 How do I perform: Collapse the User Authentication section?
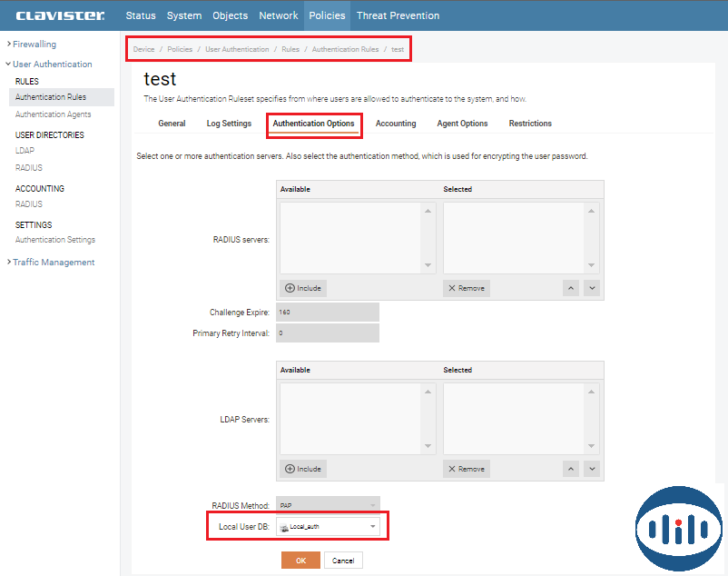(52, 64)
